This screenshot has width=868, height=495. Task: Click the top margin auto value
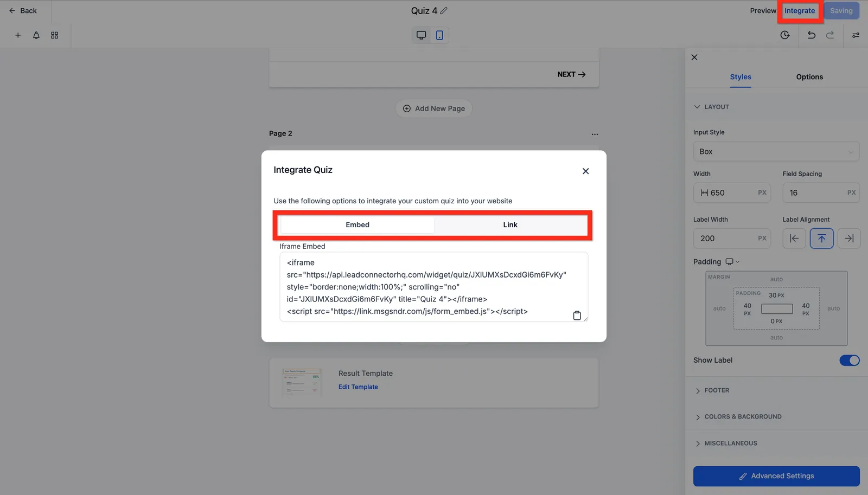[x=776, y=279]
